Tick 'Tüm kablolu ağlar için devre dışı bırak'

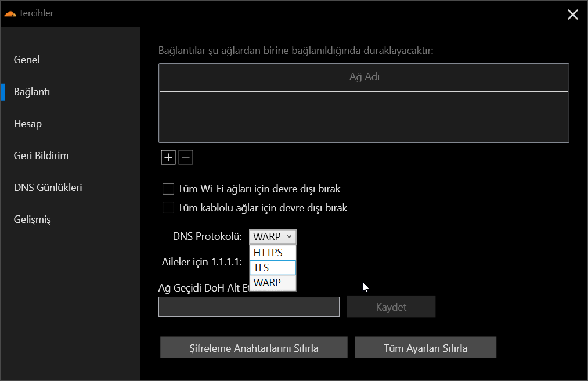[168, 207]
